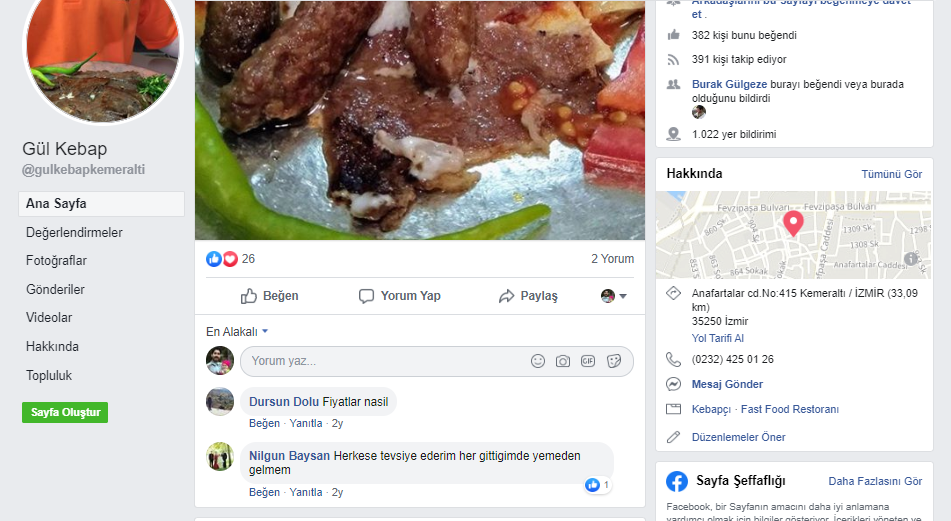Like Dursun Dolu's comment
This screenshot has height=521, width=951.
tap(264, 423)
